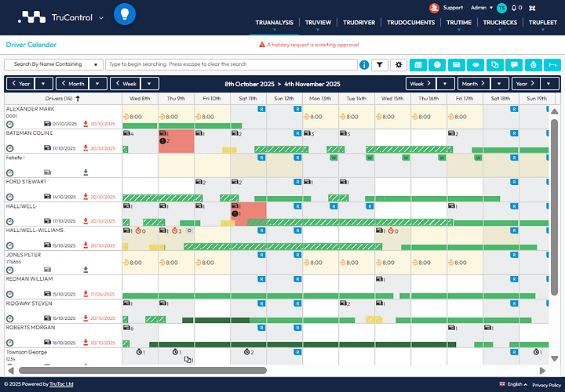Expand dropdown arrow beside previous Year button
Screen dimensions: 565x392
click(43, 84)
